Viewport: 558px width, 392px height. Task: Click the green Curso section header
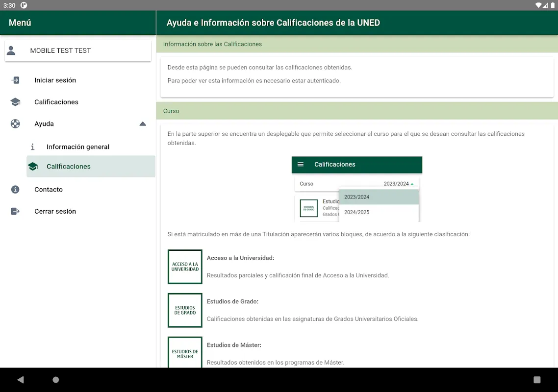pyautogui.click(x=357, y=111)
